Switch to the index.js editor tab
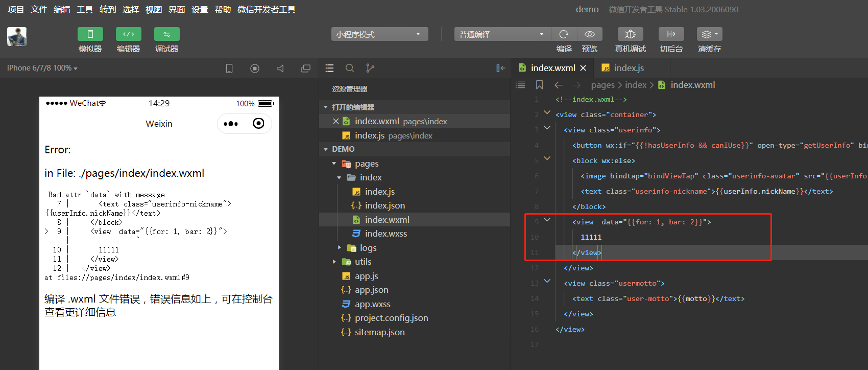Screen dimensions: 868x370 click(x=629, y=68)
